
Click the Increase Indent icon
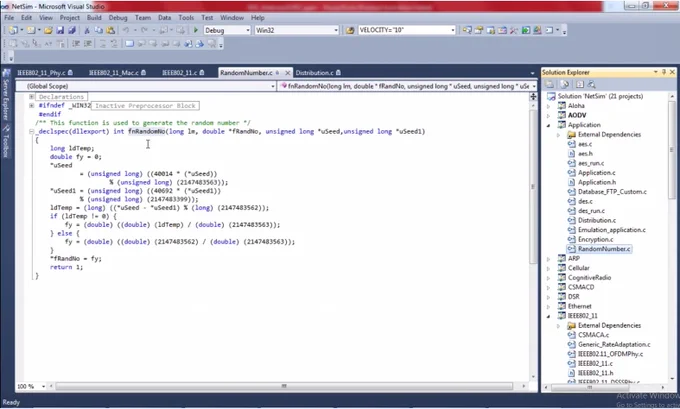click(x=88, y=43)
